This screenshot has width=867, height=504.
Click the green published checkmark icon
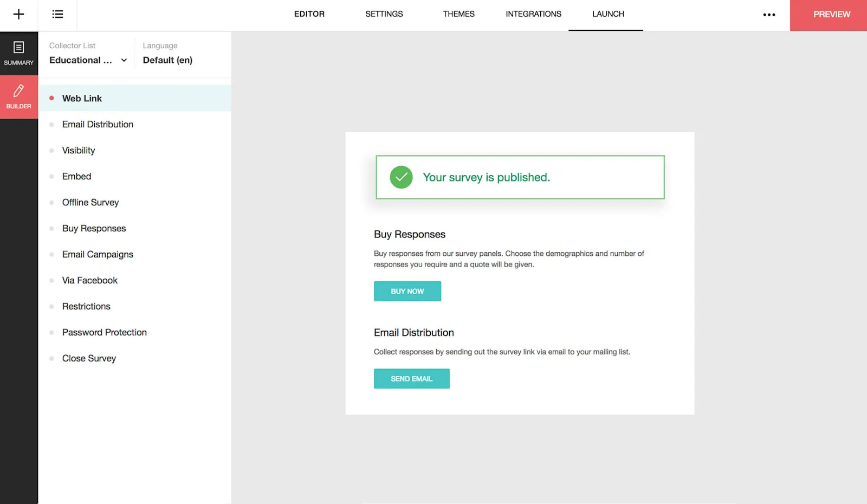coord(401,177)
